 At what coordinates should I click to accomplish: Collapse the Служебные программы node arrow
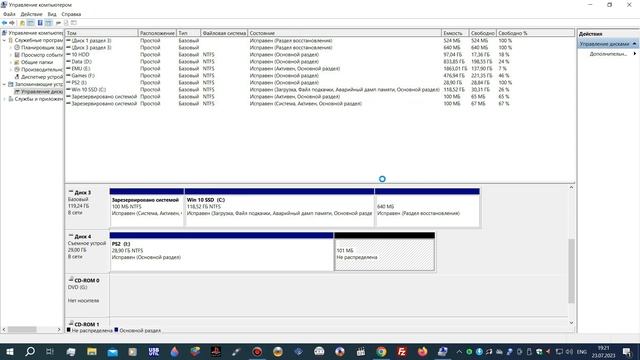(4, 40)
